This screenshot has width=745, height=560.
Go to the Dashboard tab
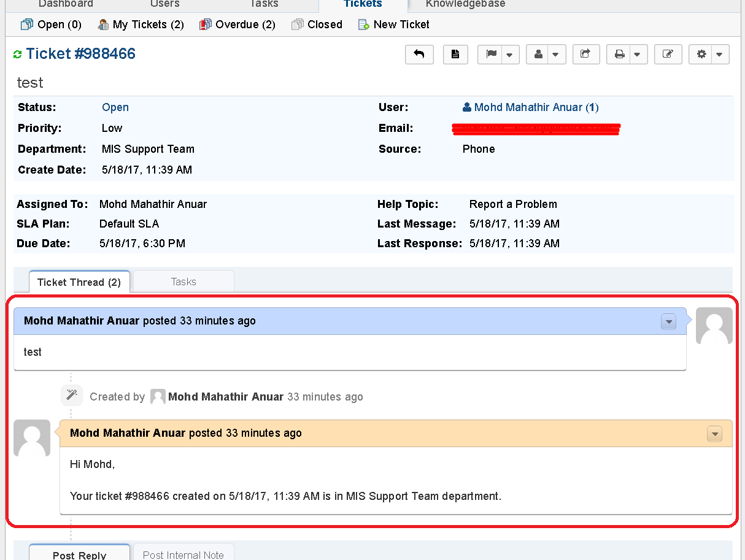[x=66, y=5]
